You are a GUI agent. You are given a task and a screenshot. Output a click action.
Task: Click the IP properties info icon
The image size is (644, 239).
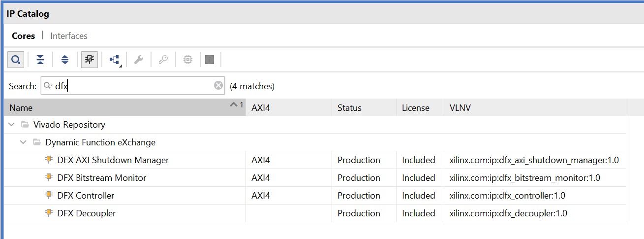210,60
